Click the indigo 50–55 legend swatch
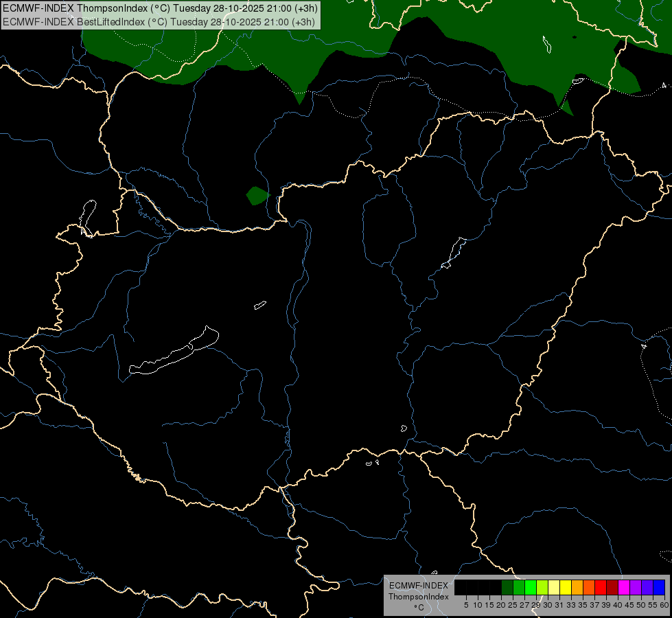 click(x=647, y=587)
